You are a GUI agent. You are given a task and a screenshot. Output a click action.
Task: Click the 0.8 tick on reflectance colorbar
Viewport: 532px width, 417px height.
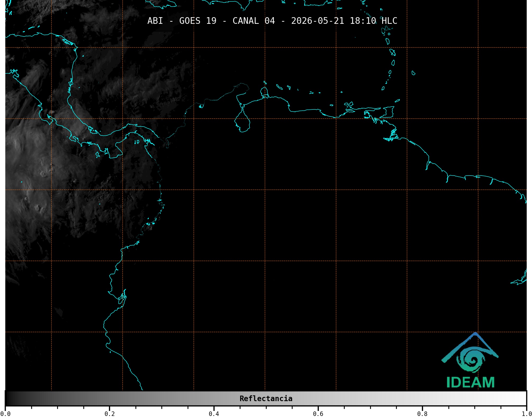click(422, 413)
